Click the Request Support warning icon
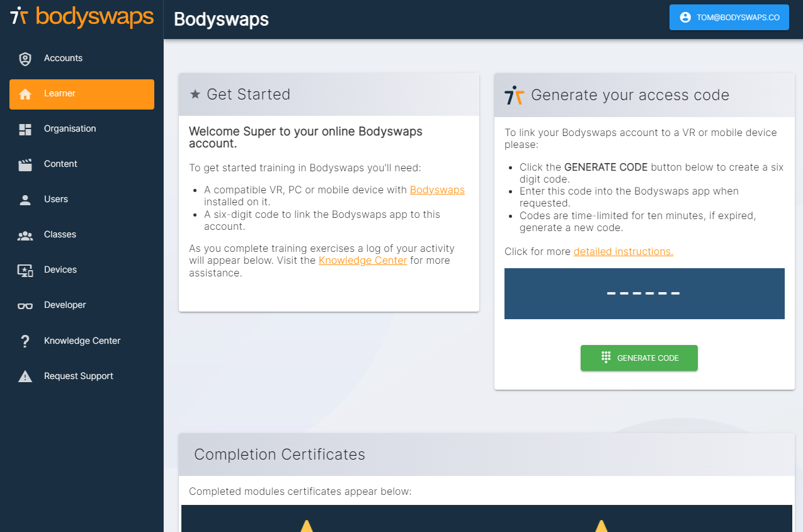This screenshot has width=803, height=532. (25, 376)
